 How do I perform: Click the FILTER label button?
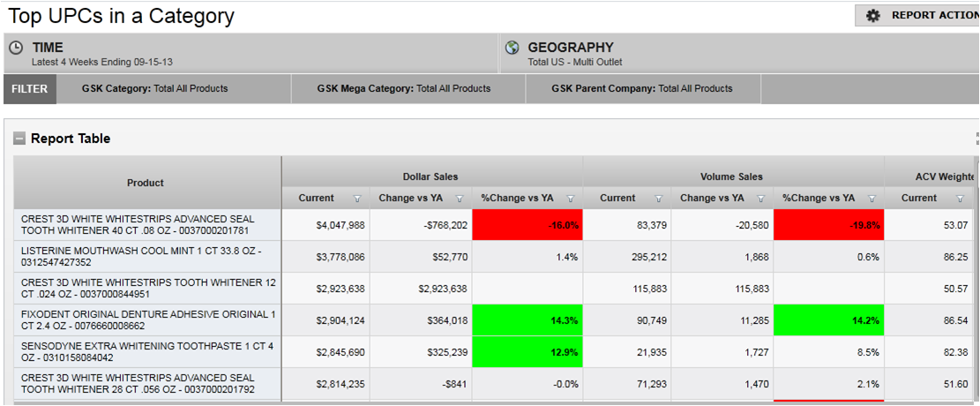tap(30, 88)
